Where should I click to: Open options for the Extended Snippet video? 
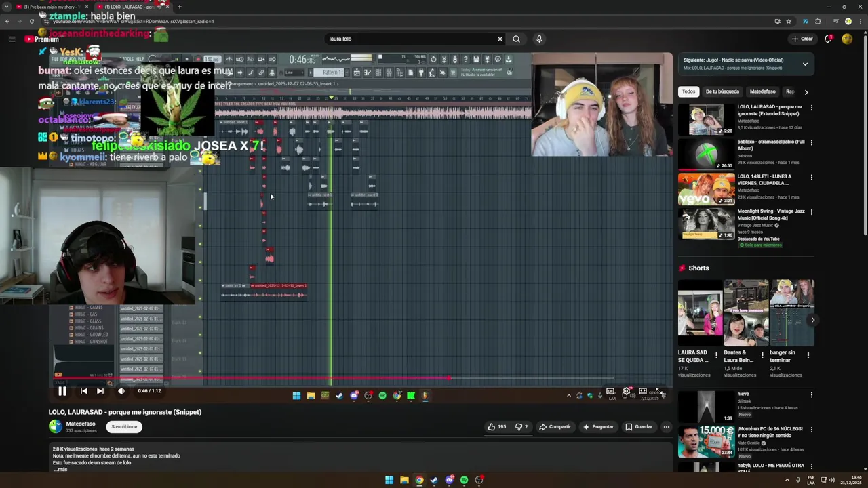click(x=811, y=108)
